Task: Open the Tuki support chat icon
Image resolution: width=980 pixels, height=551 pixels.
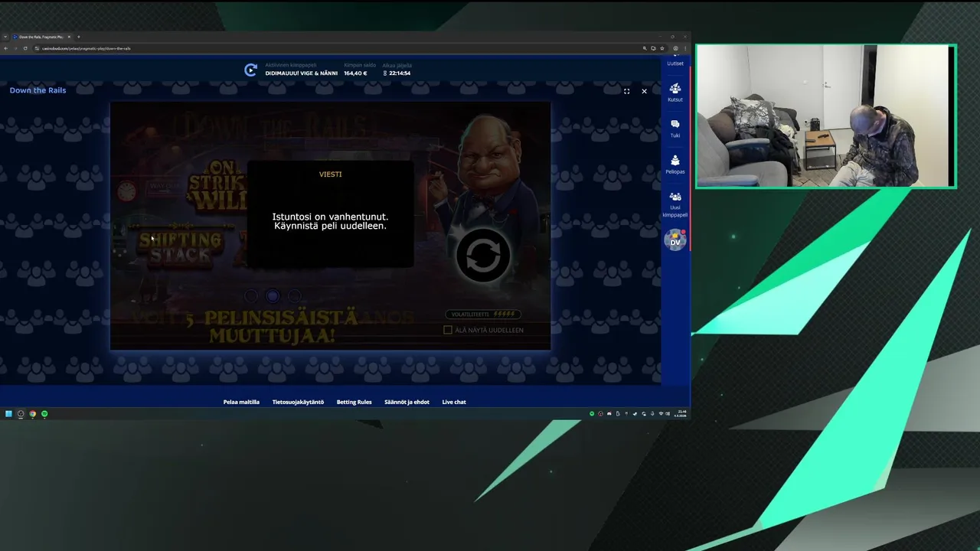Action: click(675, 128)
